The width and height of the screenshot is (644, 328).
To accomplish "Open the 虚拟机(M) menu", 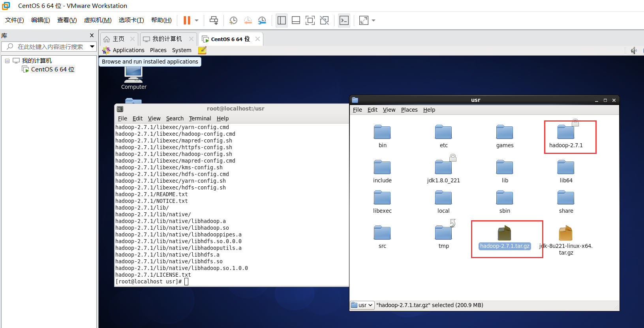I will click(98, 20).
